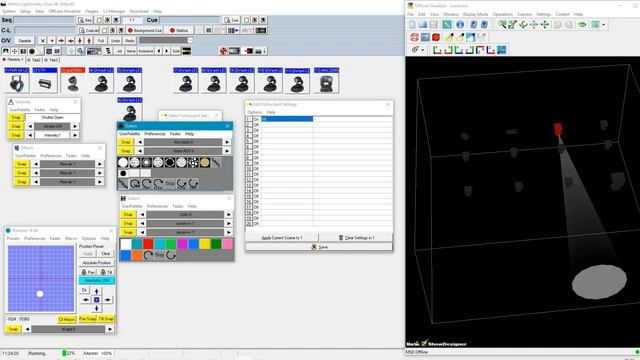Toggle the Pan lock button
This screenshot has height=360, width=640.
pyautogui.click(x=88, y=272)
